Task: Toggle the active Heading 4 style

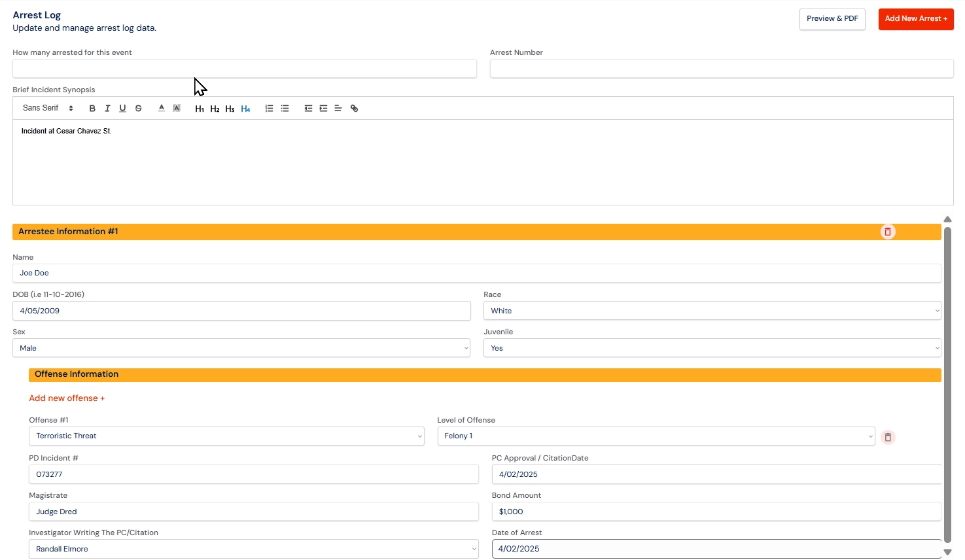Action: [245, 109]
